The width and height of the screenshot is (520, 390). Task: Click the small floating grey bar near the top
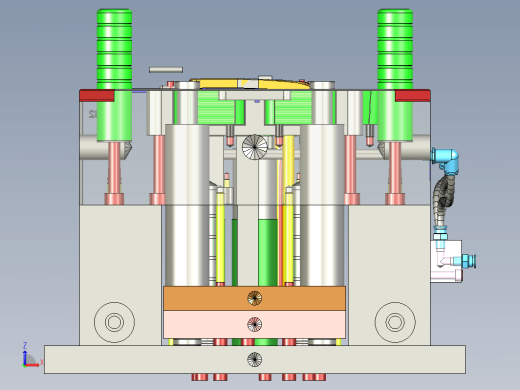coord(166,70)
